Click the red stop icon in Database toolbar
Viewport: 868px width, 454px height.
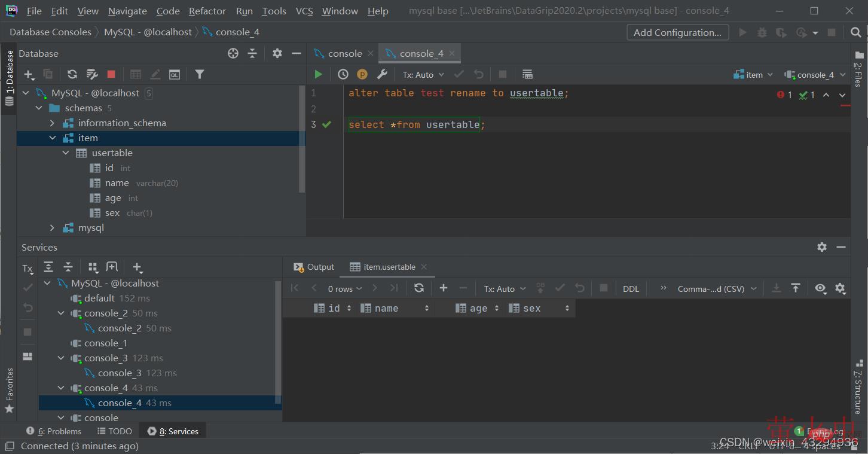(111, 74)
